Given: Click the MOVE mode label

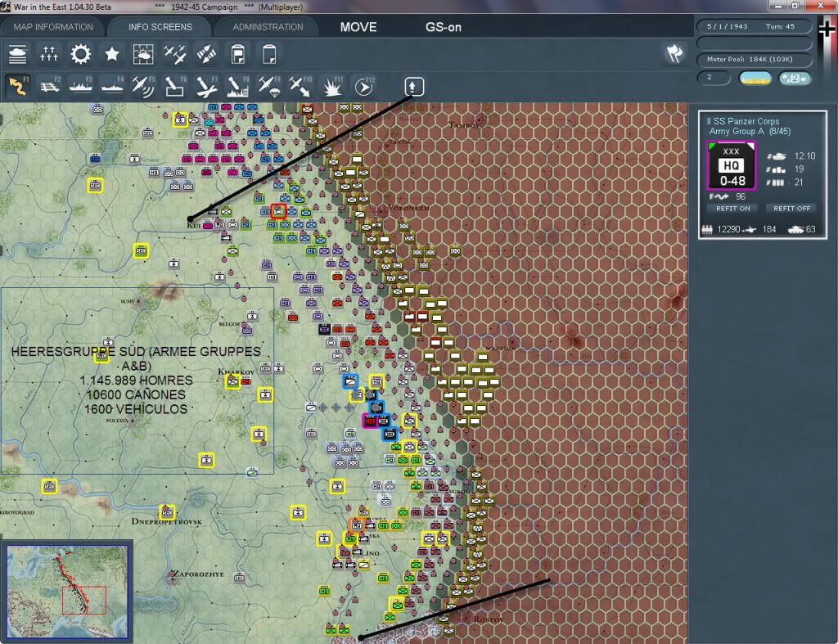Looking at the screenshot, I should pyautogui.click(x=358, y=27).
